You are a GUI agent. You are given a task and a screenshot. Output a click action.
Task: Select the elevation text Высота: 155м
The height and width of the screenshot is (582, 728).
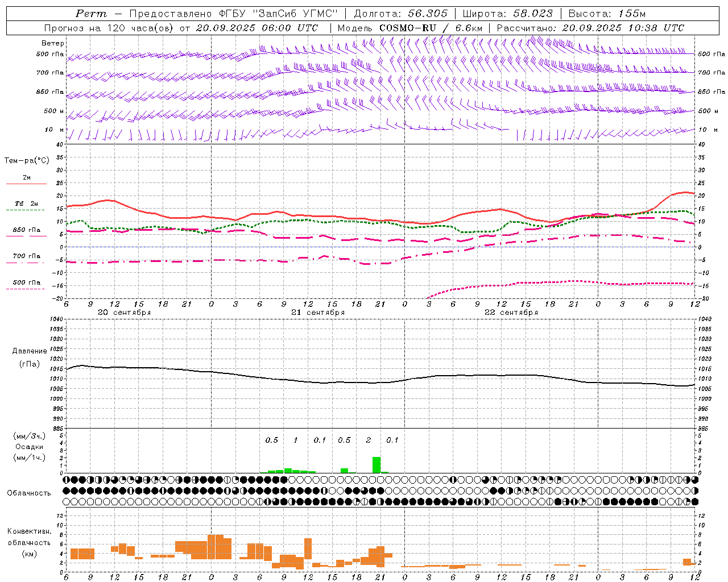tap(607, 14)
